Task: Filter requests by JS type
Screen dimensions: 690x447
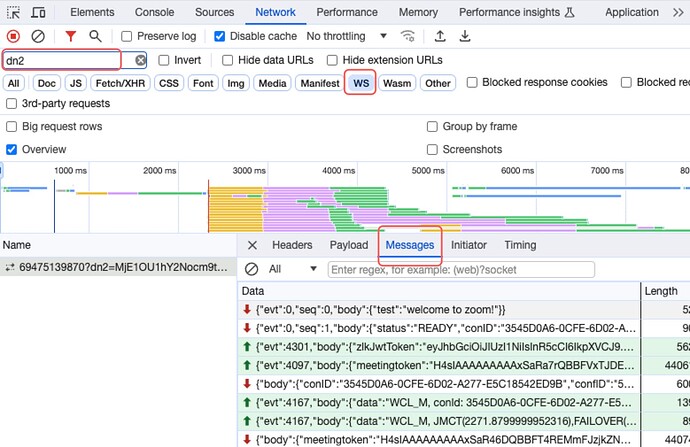Action: tap(76, 83)
